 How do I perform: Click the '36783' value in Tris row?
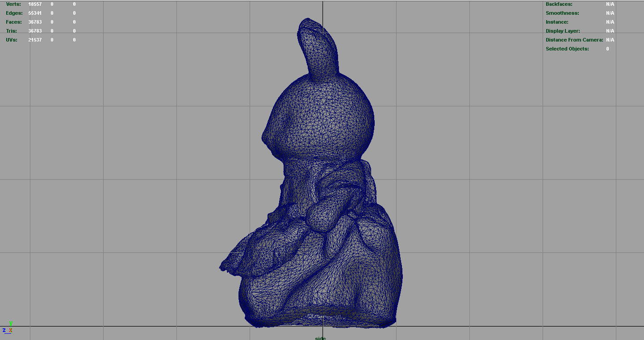[x=35, y=31]
